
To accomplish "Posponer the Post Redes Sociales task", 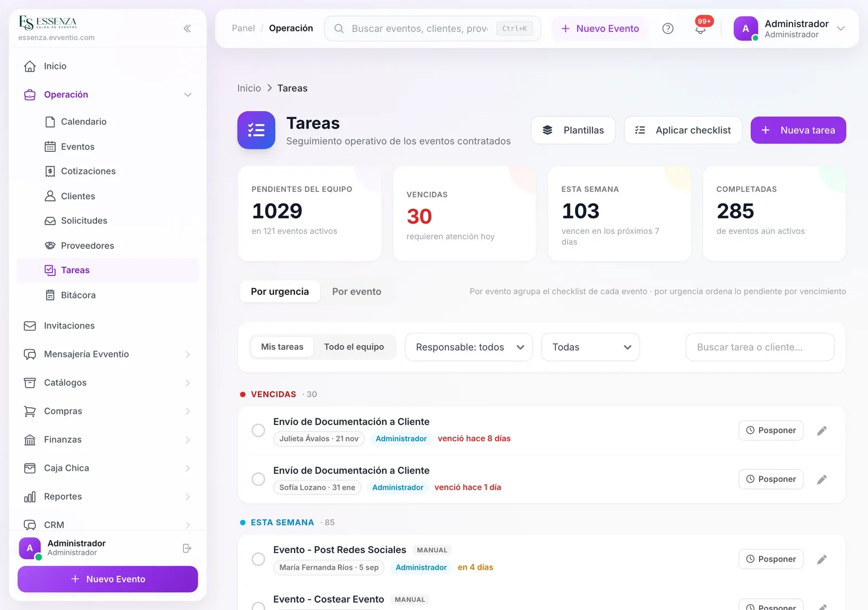I will click(x=771, y=559).
